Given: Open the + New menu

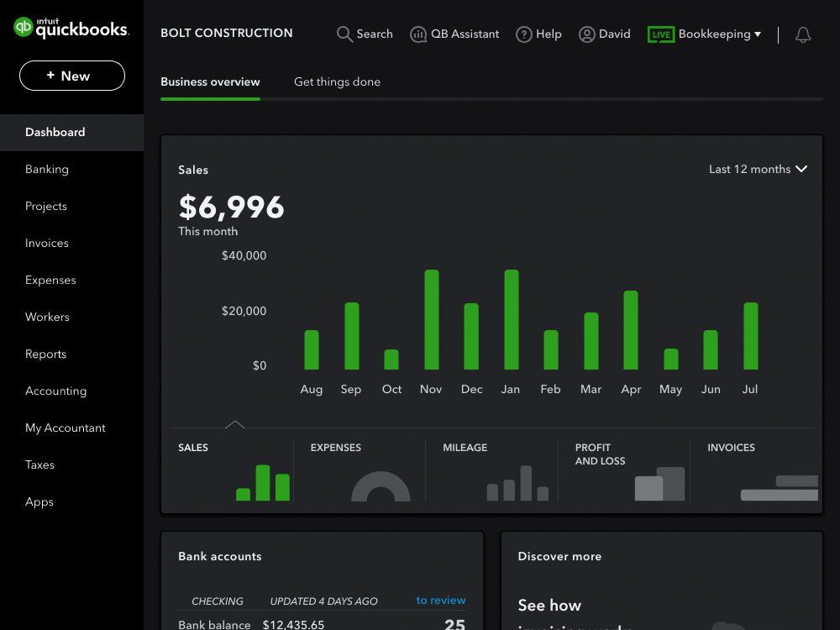Looking at the screenshot, I should [x=71, y=76].
